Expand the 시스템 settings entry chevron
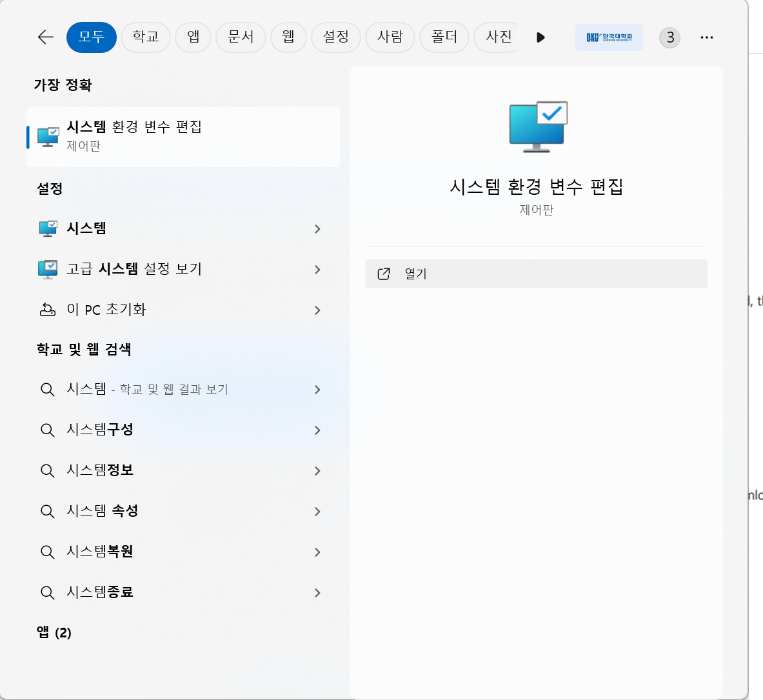Image resolution: width=763 pixels, height=700 pixels. 317,228
